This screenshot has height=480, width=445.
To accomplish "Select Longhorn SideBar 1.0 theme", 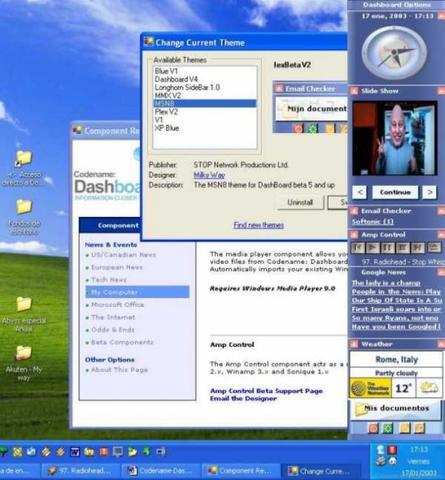I will click(204, 87).
